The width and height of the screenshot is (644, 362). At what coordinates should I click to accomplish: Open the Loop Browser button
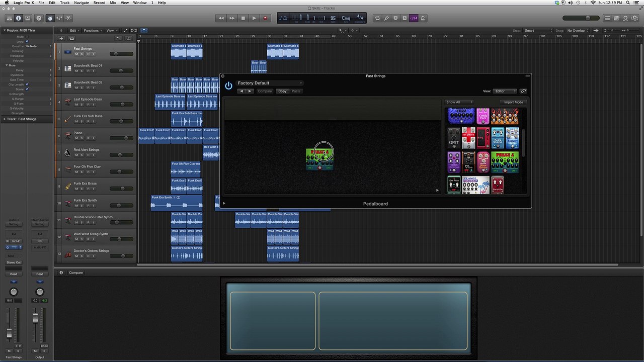point(625,18)
